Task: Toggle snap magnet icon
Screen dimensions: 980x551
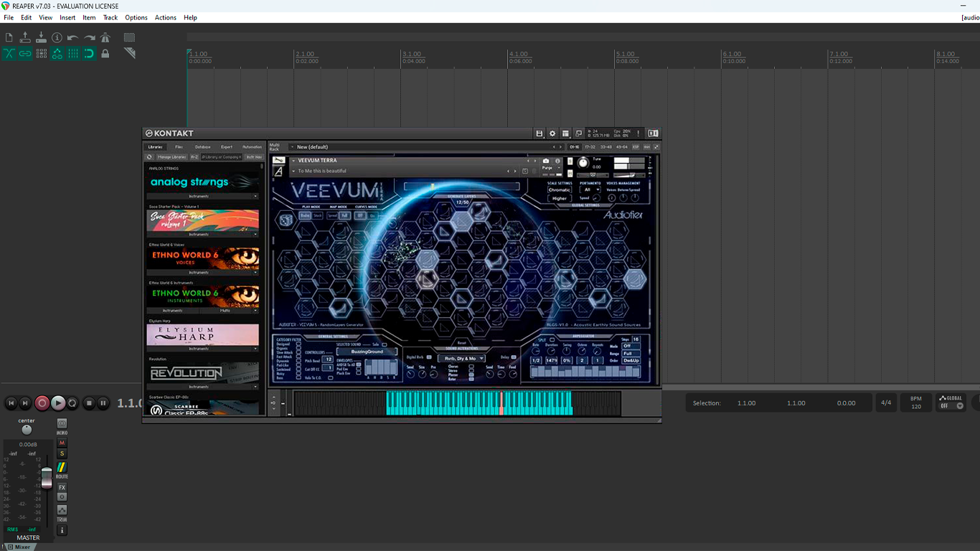Action: tap(89, 53)
